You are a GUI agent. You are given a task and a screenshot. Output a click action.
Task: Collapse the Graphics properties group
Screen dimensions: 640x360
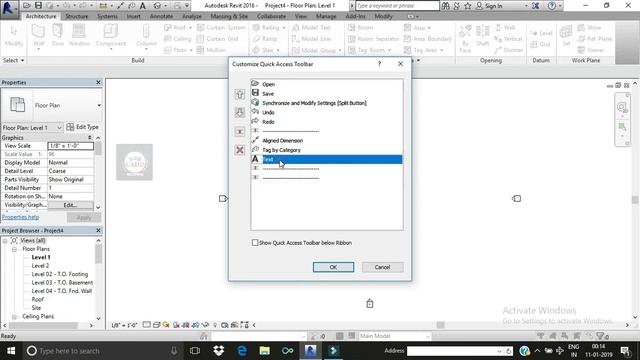click(x=89, y=138)
